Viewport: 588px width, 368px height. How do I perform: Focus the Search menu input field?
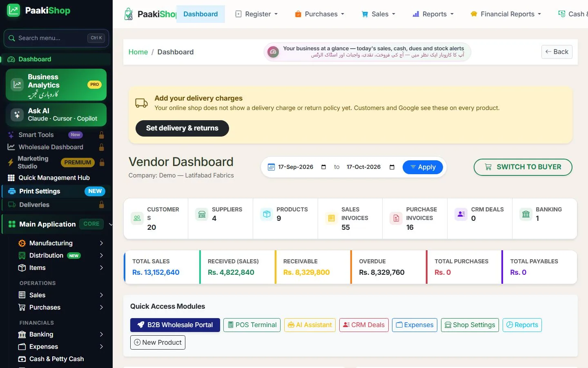pos(56,38)
